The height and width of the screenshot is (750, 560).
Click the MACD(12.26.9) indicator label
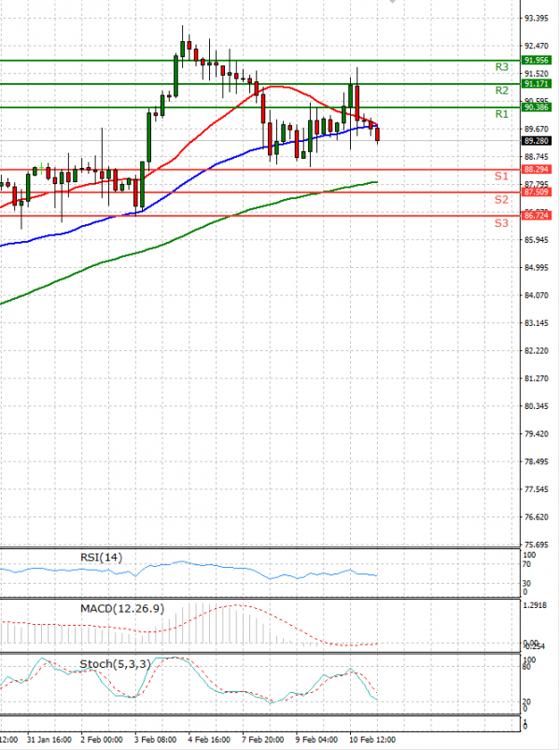(x=122, y=609)
